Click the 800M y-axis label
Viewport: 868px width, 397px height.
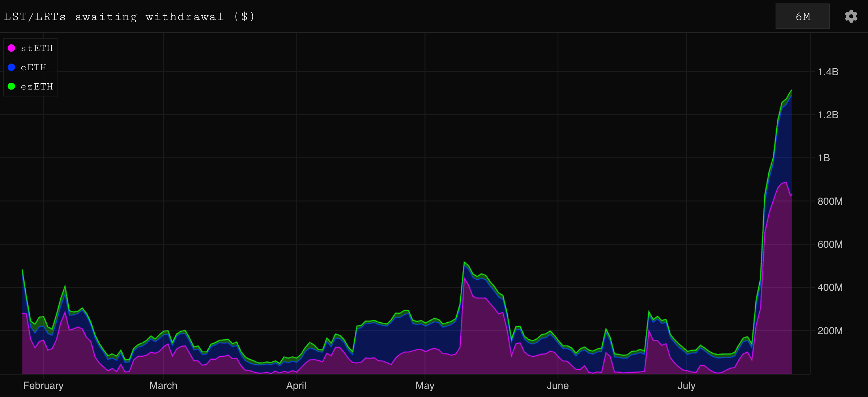830,201
